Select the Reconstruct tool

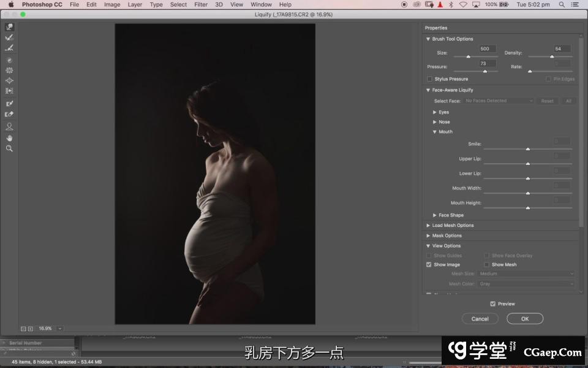[9, 37]
